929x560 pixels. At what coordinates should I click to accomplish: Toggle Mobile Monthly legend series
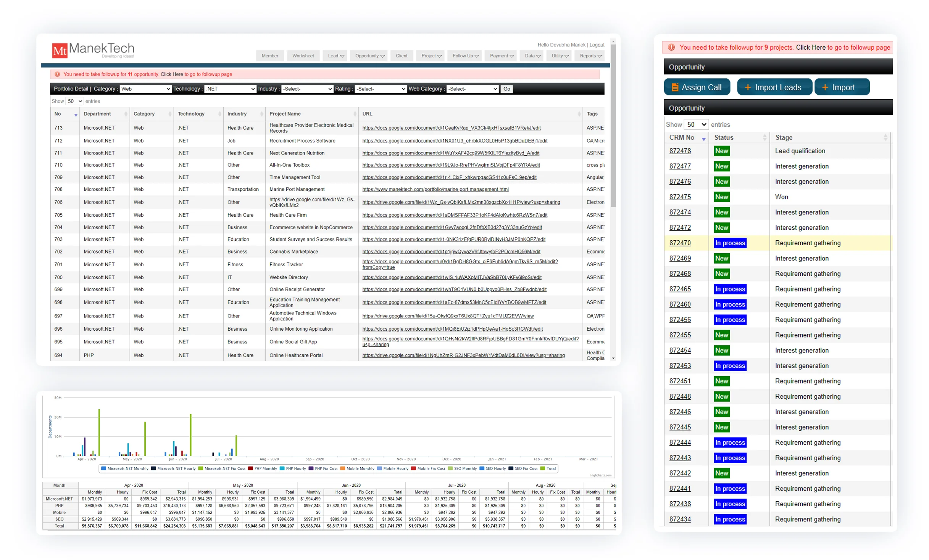pos(358,469)
